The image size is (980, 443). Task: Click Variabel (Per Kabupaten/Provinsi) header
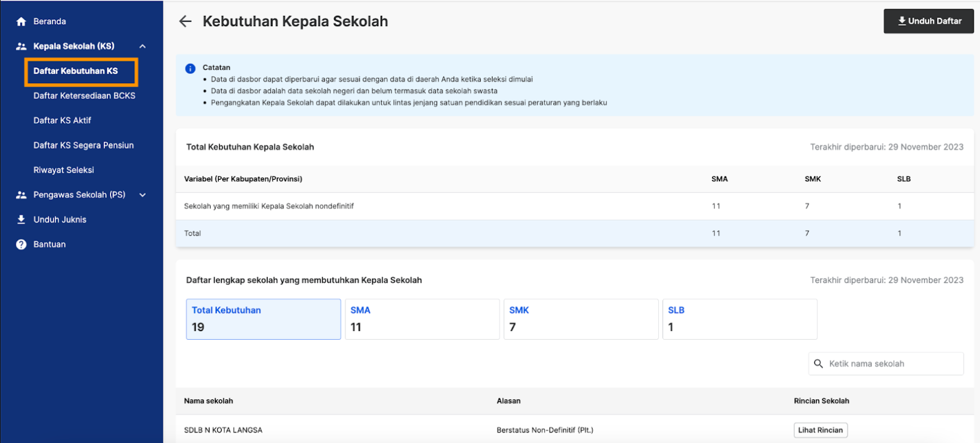[243, 179]
